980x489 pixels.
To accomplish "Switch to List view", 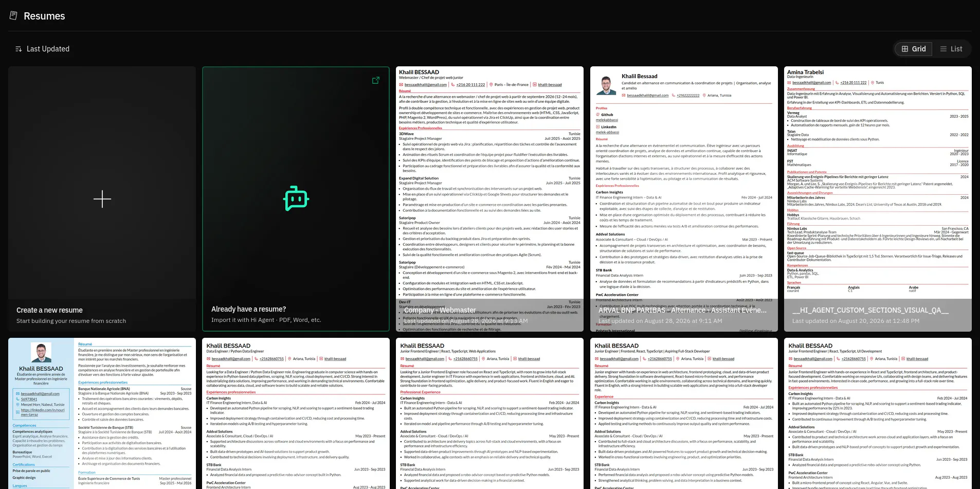I will (x=951, y=49).
